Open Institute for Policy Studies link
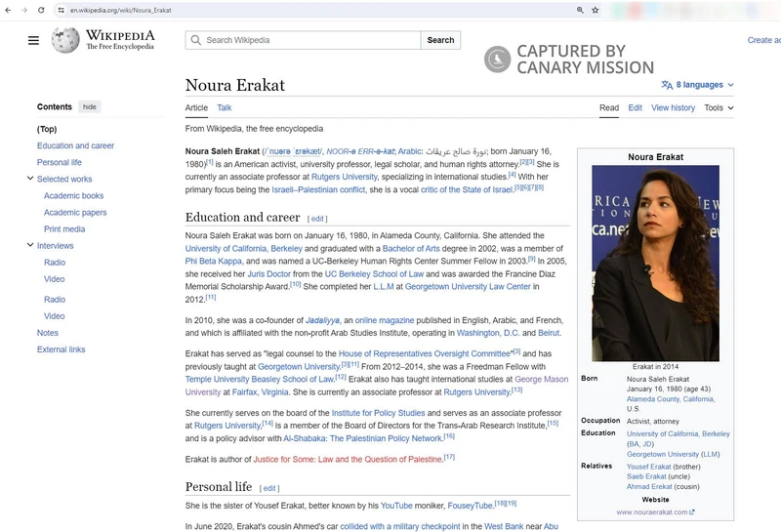 point(378,413)
